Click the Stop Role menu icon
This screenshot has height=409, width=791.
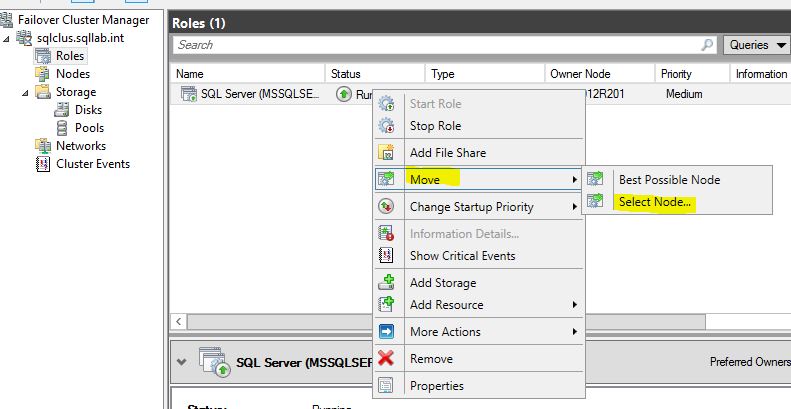click(x=386, y=126)
